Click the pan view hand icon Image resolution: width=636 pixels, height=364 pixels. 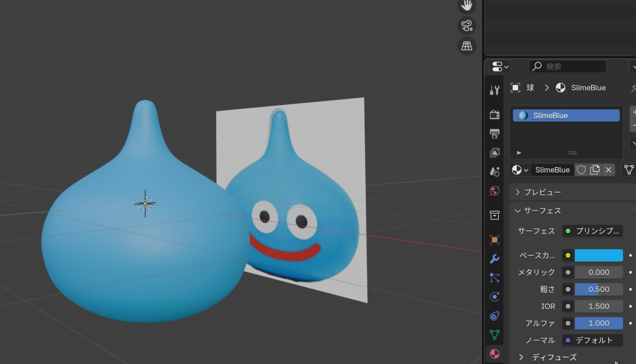pyautogui.click(x=466, y=6)
